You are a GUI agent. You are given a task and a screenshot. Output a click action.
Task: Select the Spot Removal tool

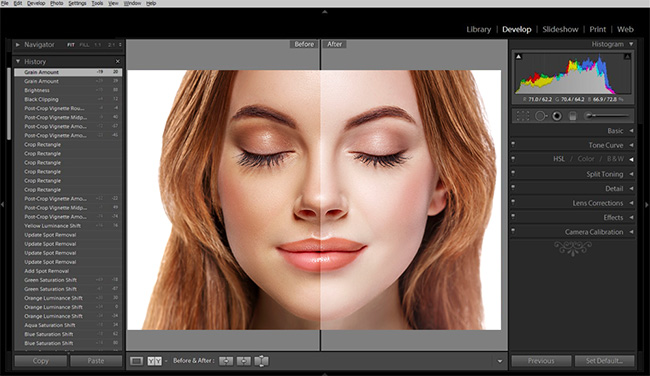(x=540, y=116)
